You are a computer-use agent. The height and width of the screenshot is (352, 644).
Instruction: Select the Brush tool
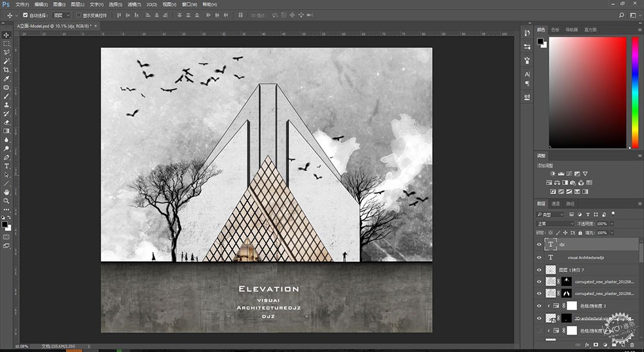point(6,96)
